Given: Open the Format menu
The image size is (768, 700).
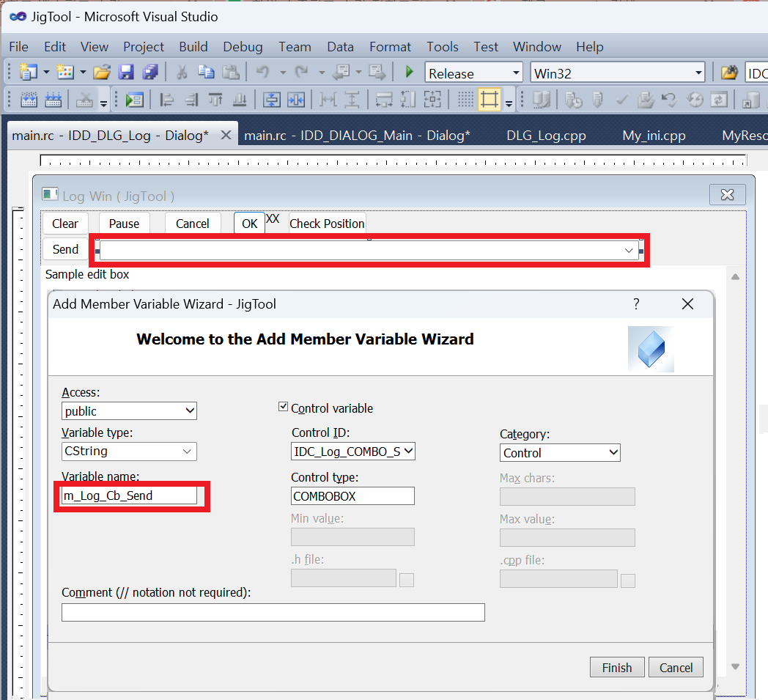Looking at the screenshot, I should coord(390,46).
